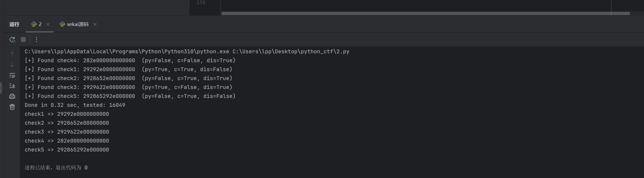Click the final "check5 =>" result line
Image resolution: width=644 pixels, height=178 pixels.
(67, 150)
